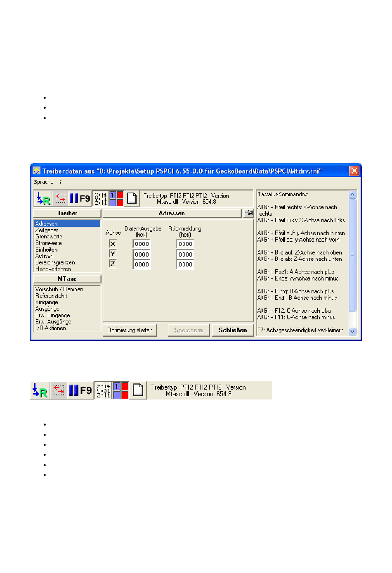Select Einheiten in the Treiber list

click(x=67, y=250)
